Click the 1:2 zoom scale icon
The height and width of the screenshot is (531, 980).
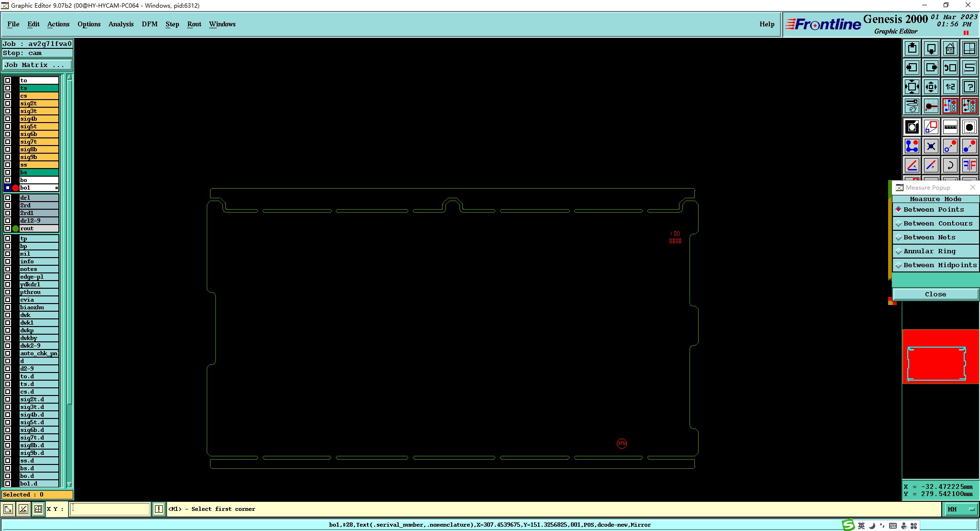(950, 87)
